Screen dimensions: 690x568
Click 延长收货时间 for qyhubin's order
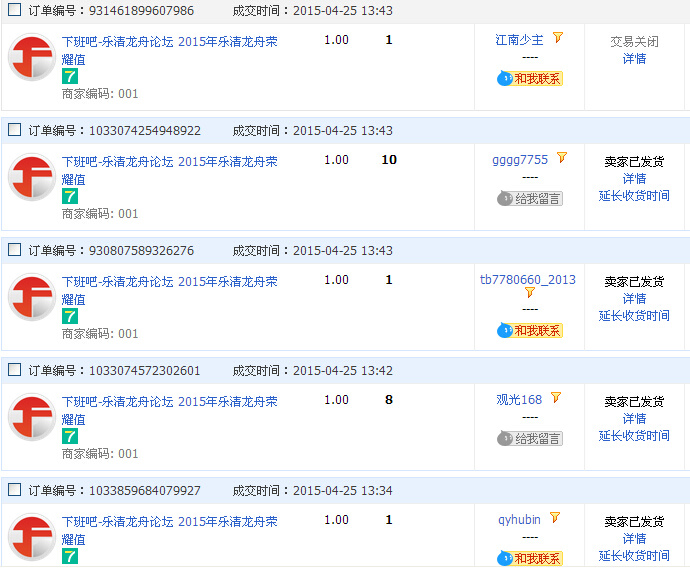point(634,556)
